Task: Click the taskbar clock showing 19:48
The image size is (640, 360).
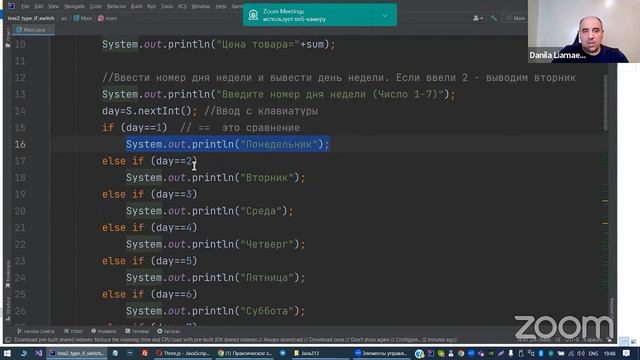Action: pyautogui.click(x=609, y=353)
